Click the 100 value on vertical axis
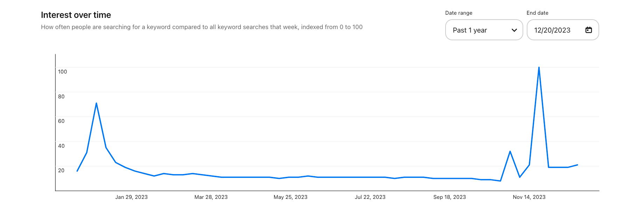This screenshot has height=215, width=644. (62, 72)
